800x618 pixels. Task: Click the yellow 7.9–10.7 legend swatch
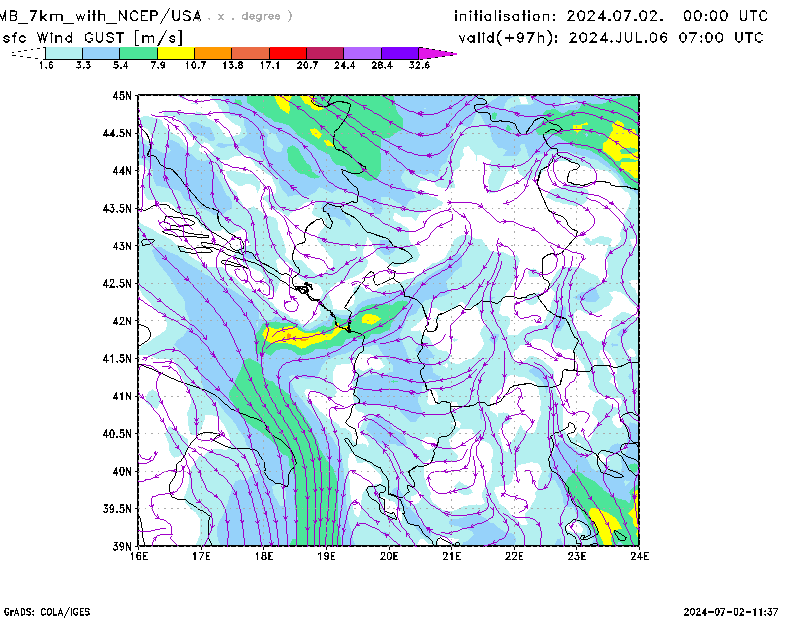click(x=176, y=53)
